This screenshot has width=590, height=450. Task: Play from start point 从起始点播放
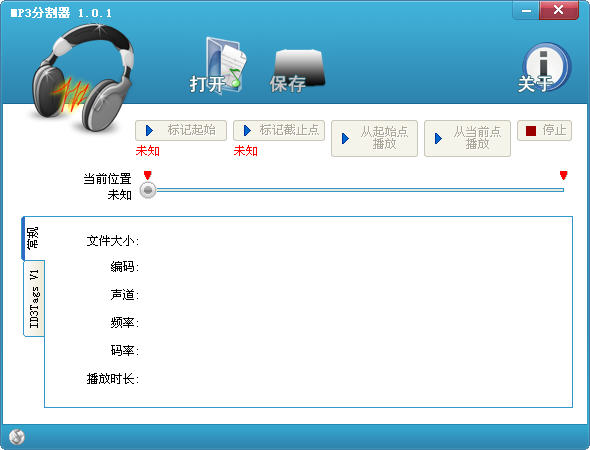[x=374, y=138]
